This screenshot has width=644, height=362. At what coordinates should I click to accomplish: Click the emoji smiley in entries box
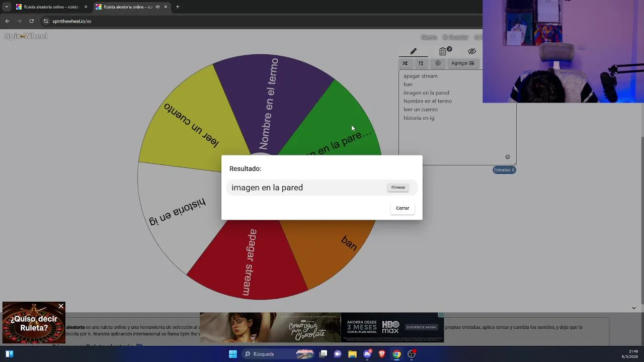pos(508,157)
